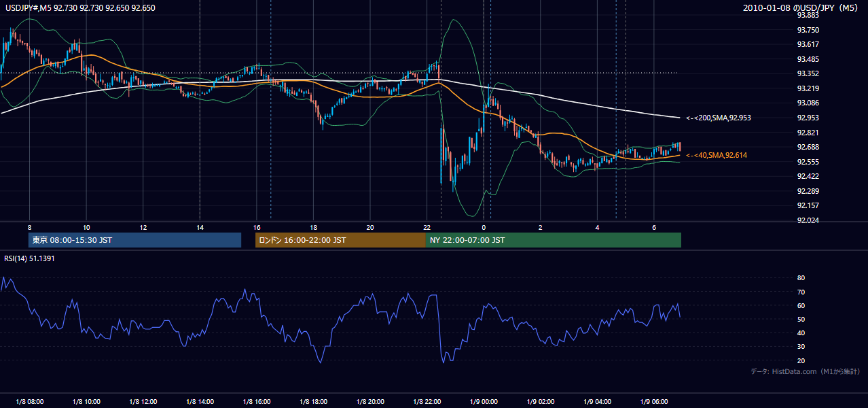The height and width of the screenshot is (408, 868).
Task: Click RSI scale label 70
Action: tap(801, 292)
